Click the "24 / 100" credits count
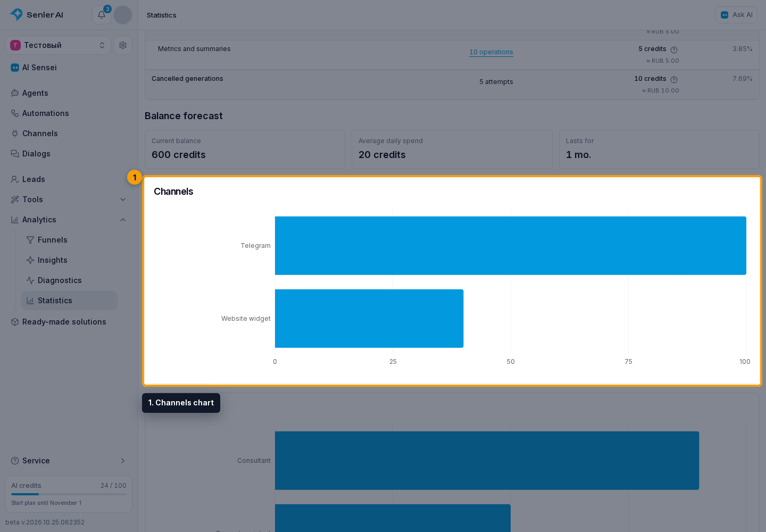This screenshot has height=532, width=766. 113,486
